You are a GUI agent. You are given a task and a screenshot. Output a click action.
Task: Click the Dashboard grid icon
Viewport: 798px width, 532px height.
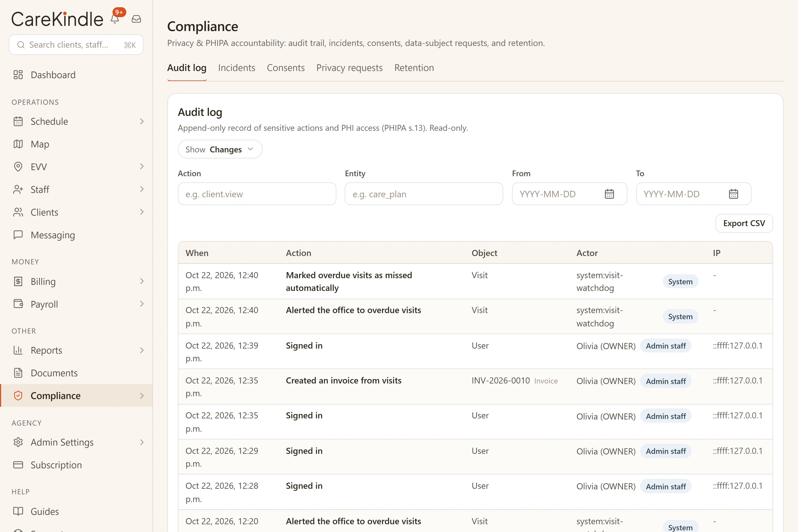click(x=18, y=75)
